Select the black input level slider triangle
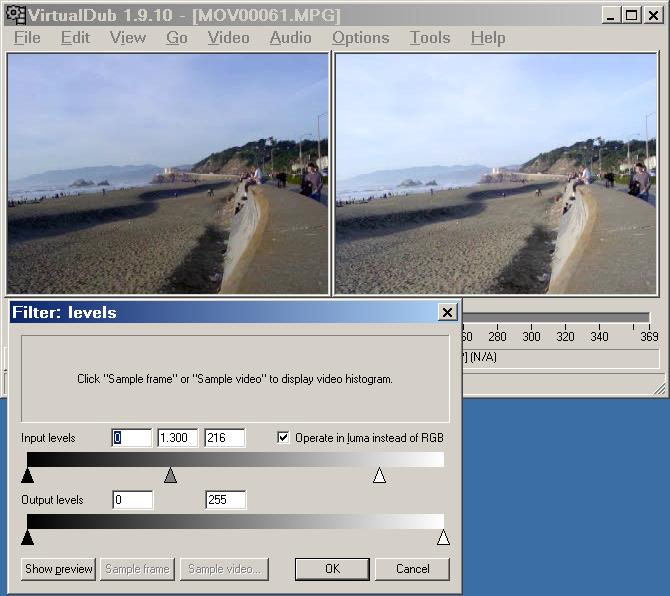 click(x=27, y=475)
